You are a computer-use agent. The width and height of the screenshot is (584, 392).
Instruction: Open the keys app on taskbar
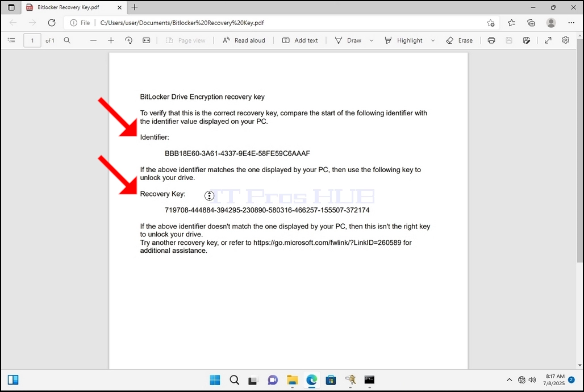tap(350, 380)
